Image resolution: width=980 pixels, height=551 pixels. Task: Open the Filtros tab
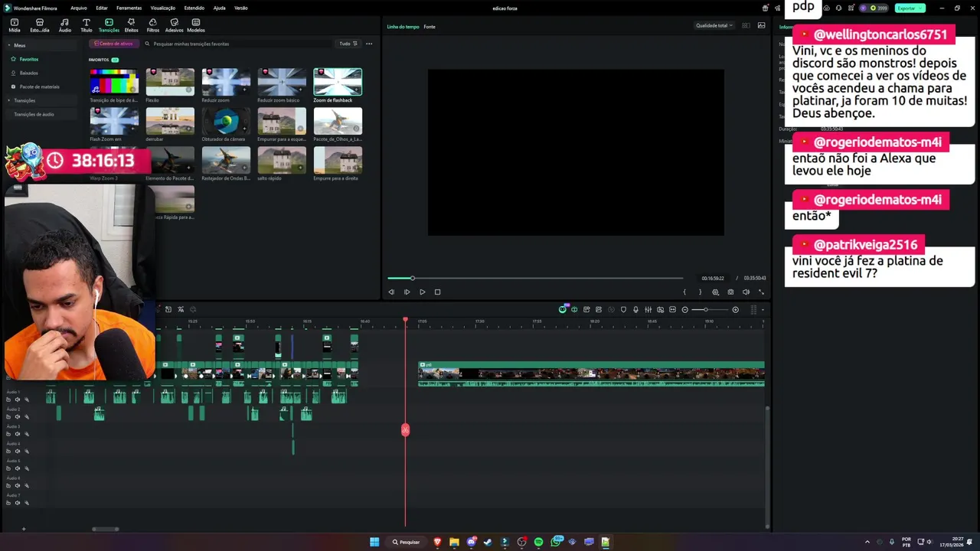(x=153, y=25)
